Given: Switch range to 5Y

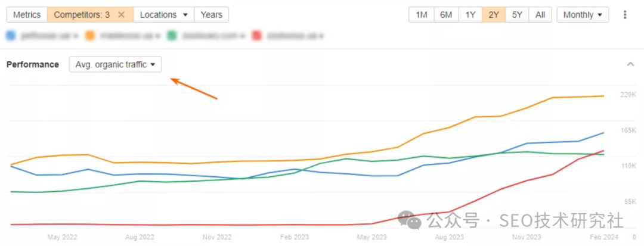Looking at the screenshot, I should click(x=518, y=15).
